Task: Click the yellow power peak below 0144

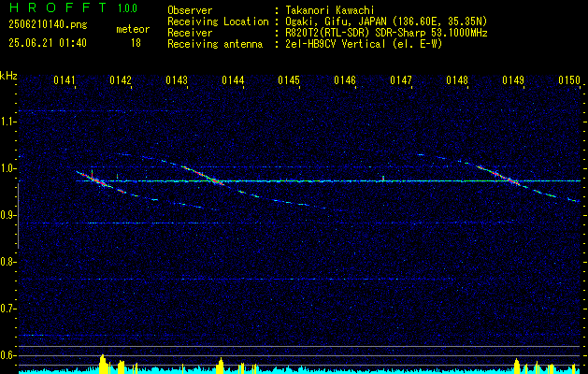Action: click(221, 366)
